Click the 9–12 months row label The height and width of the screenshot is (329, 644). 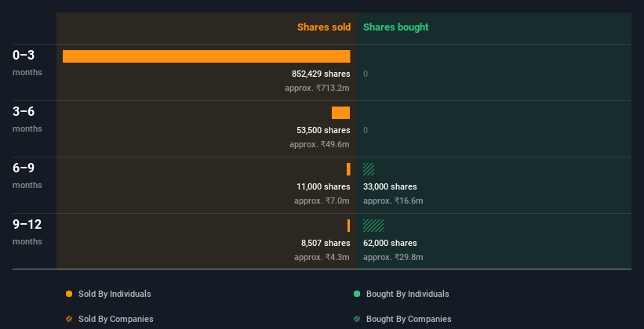tap(27, 232)
